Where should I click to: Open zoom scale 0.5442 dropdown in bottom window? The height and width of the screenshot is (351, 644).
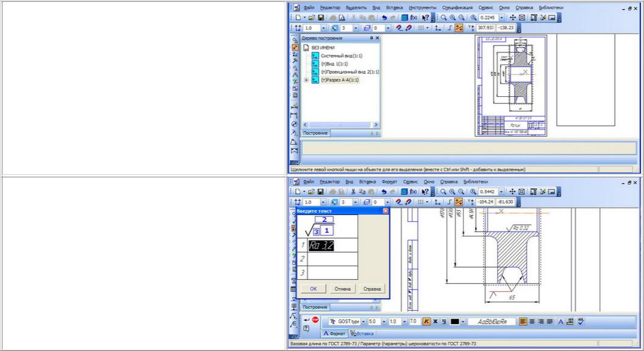pyautogui.click(x=501, y=192)
